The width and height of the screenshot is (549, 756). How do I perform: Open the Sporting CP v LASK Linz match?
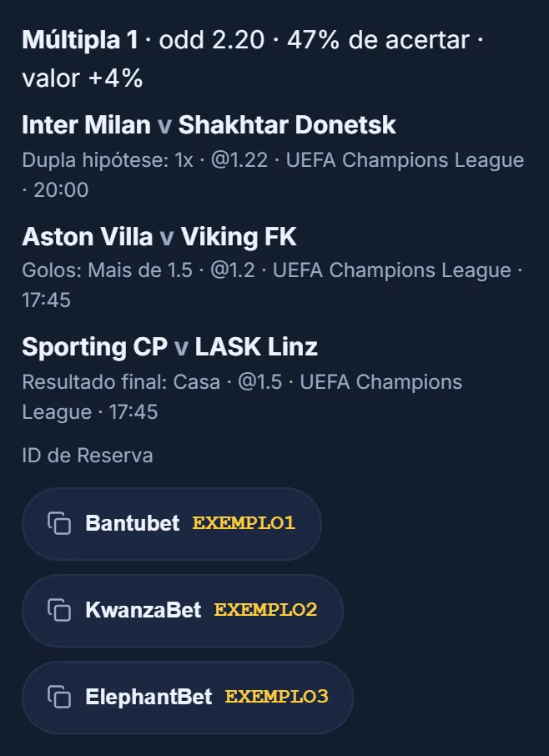169,346
